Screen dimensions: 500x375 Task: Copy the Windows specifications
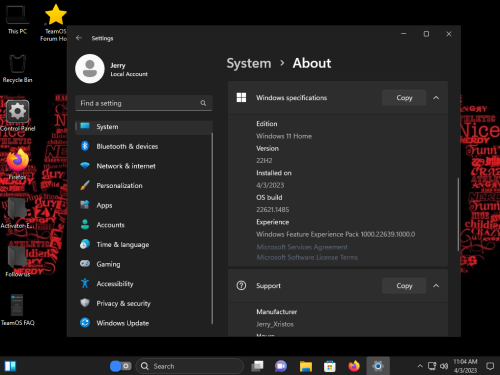pyautogui.click(x=404, y=98)
